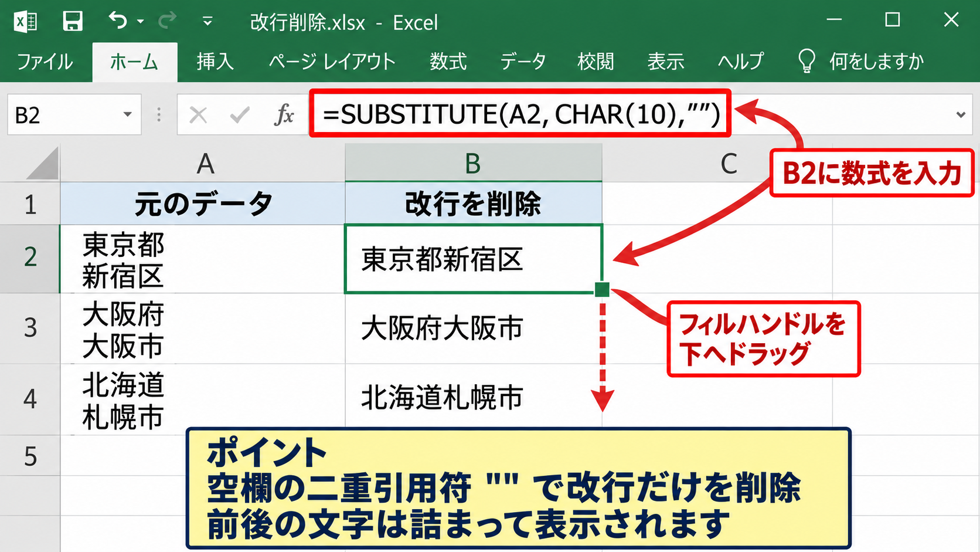The height and width of the screenshot is (552, 980).
Task: Open the ヘルプ tab
Action: [x=741, y=61]
